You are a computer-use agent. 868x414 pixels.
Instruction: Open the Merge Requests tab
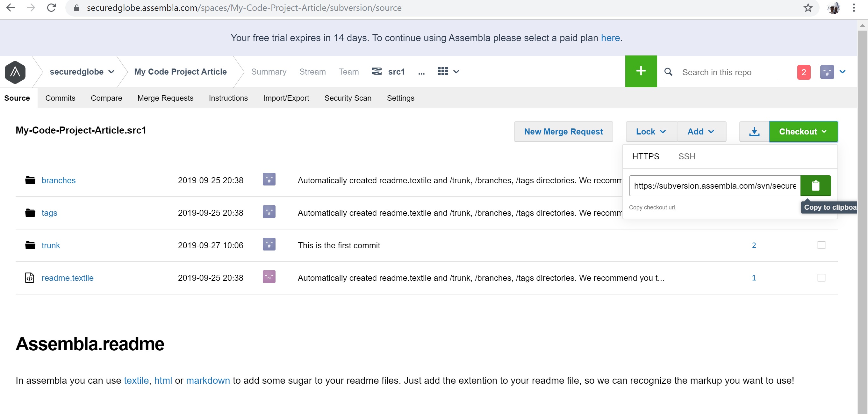pos(165,98)
